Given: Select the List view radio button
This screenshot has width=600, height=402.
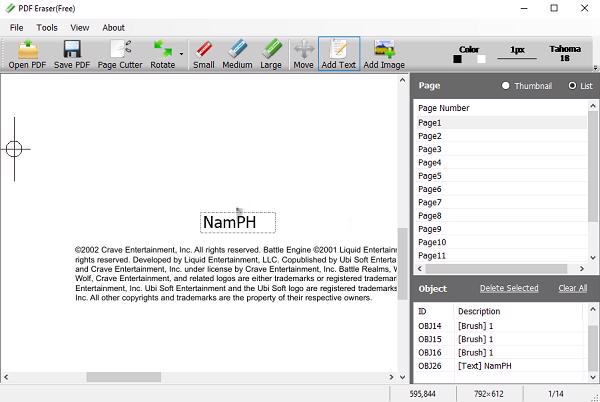Looking at the screenshot, I should (572, 86).
